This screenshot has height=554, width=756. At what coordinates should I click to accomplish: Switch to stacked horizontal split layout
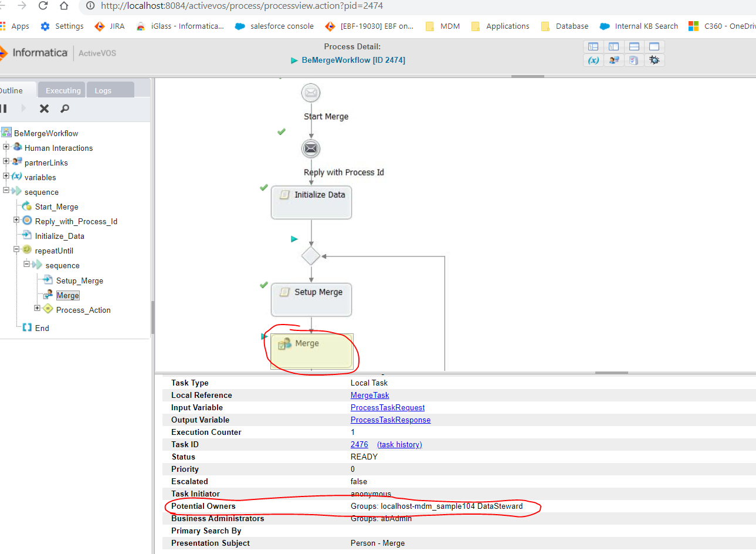pos(634,46)
